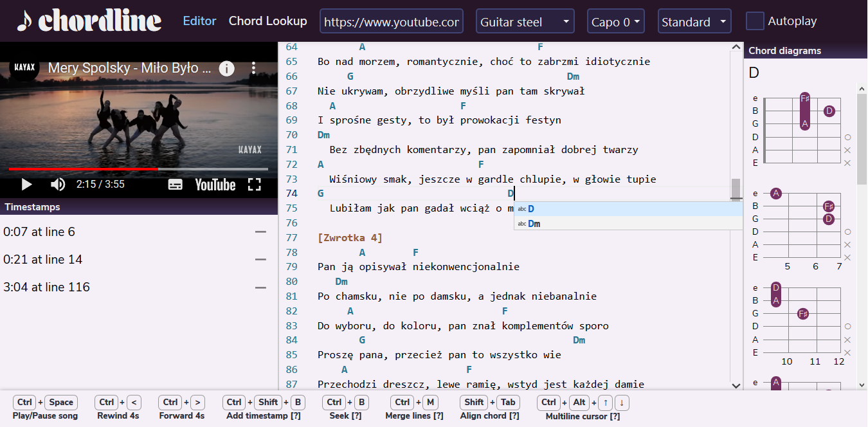The height and width of the screenshot is (427, 868).
Task: Click the Rewind 4s shortcut key
Action: [x=134, y=403]
